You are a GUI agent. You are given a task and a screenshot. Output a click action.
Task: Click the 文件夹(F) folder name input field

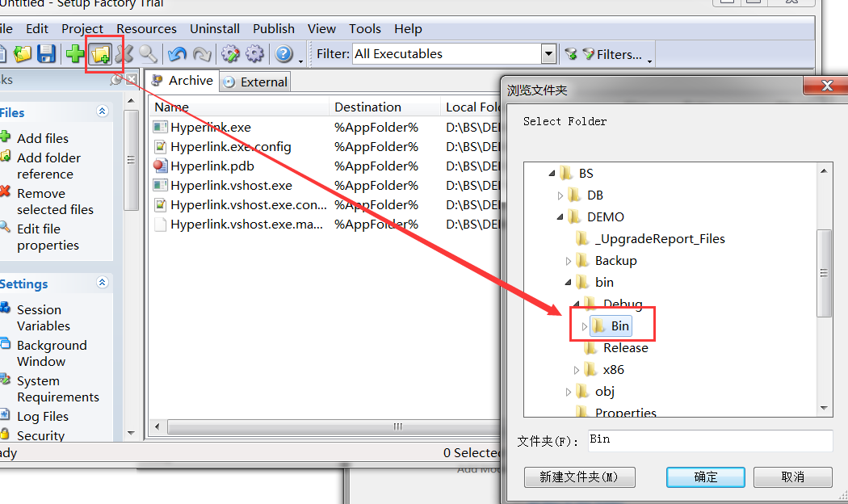[710, 440]
